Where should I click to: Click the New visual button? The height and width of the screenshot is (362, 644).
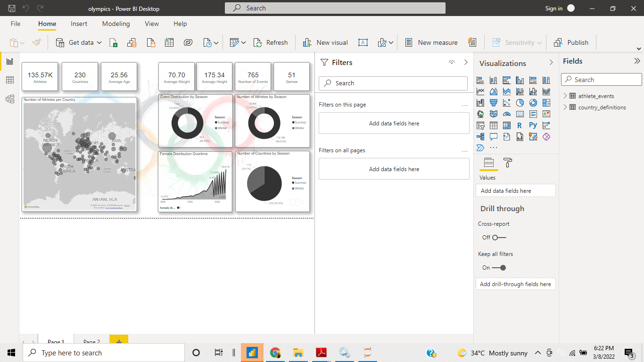point(325,42)
